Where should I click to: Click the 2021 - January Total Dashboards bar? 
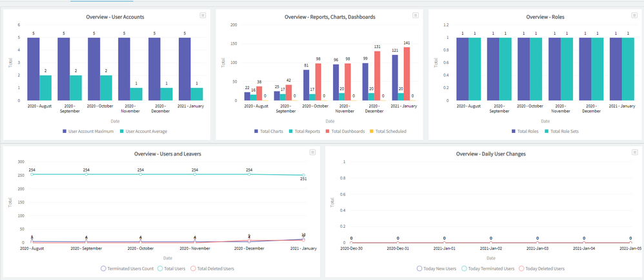tap(407, 74)
